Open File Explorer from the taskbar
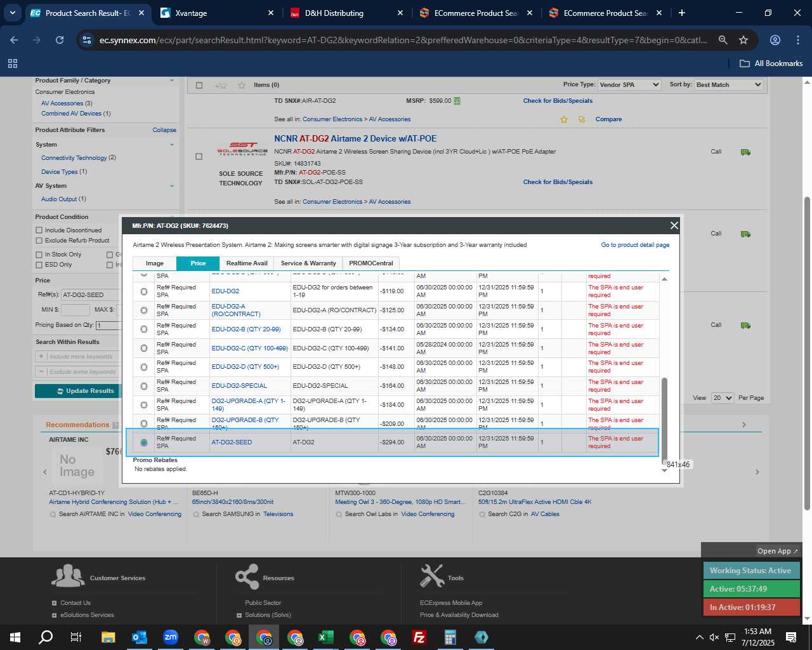The image size is (812, 650). click(108, 637)
